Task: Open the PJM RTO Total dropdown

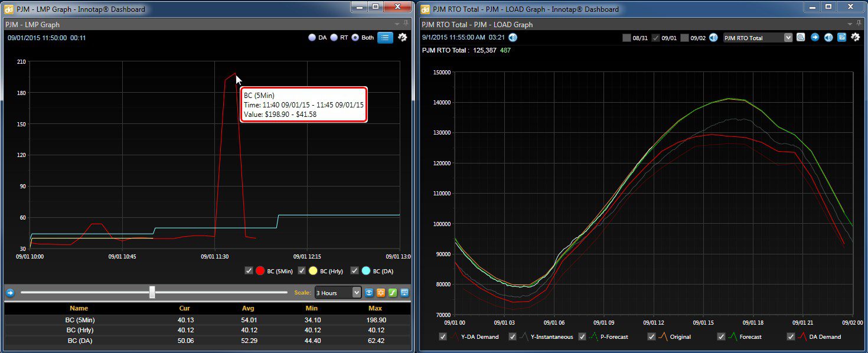Action: (x=758, y=38)
